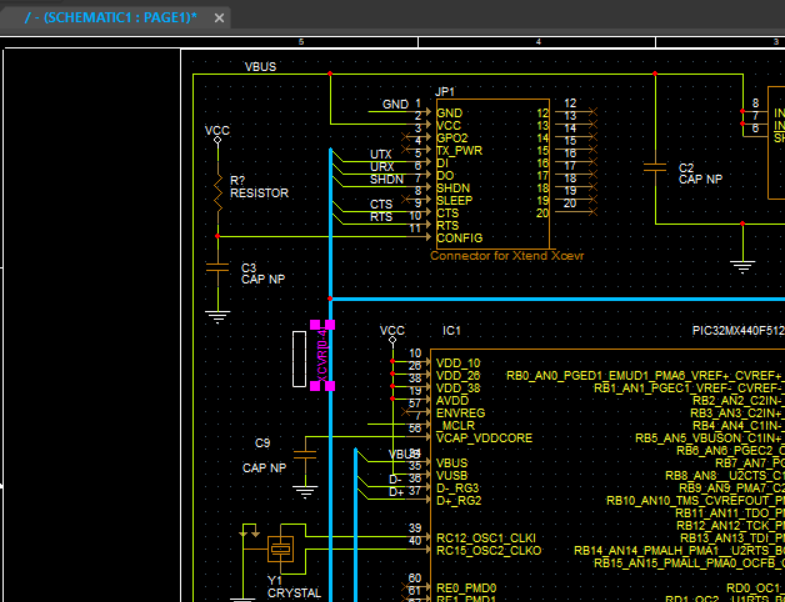Image resolution: width=785 pixels, height=602 pixels.
Task: Click the no-connect X on SLEEP pin
Action: [x=406, y=199]
